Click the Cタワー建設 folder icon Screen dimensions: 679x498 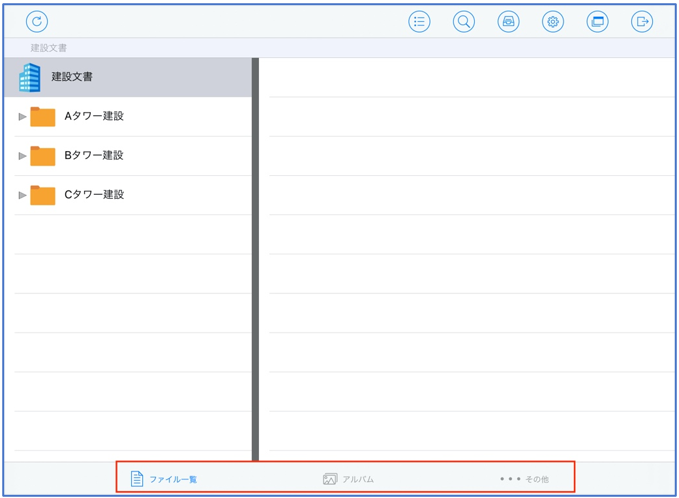43,194
